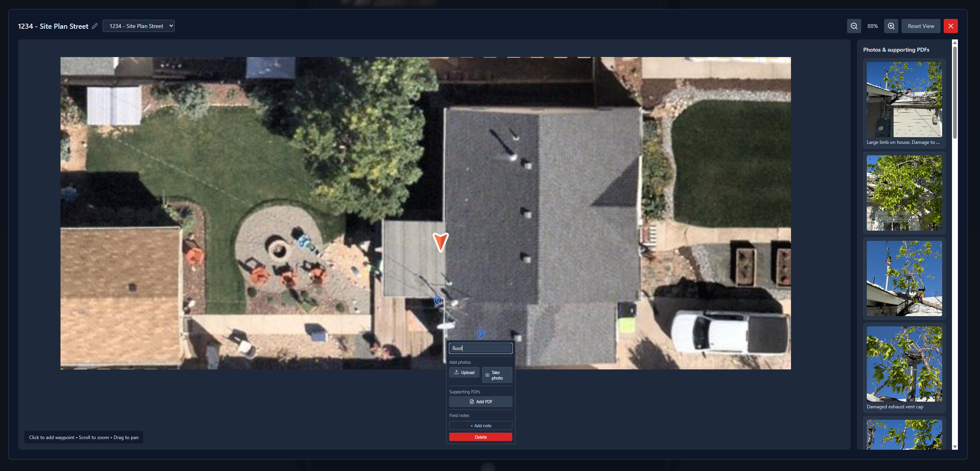Click the Large limb on house caption text
Screen dimensions: 980x471
(x=903, y=142)
